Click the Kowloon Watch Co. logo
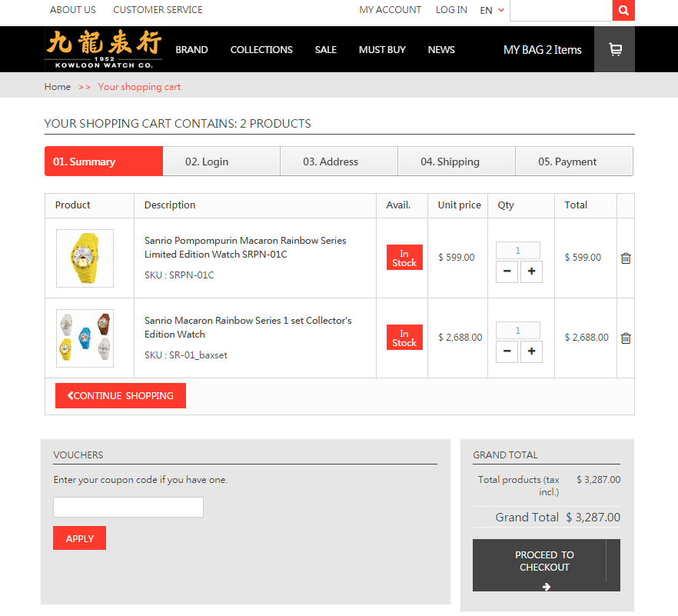This screenshot has height=616, width=678. (x=104, y=49)
